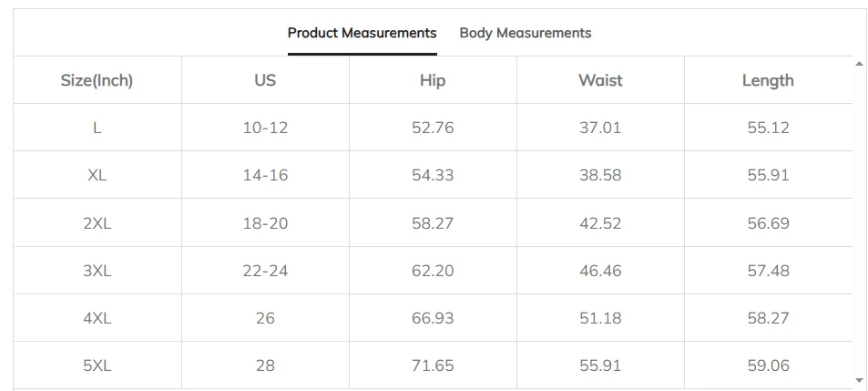Click the US column header

(x=265, y=80)
